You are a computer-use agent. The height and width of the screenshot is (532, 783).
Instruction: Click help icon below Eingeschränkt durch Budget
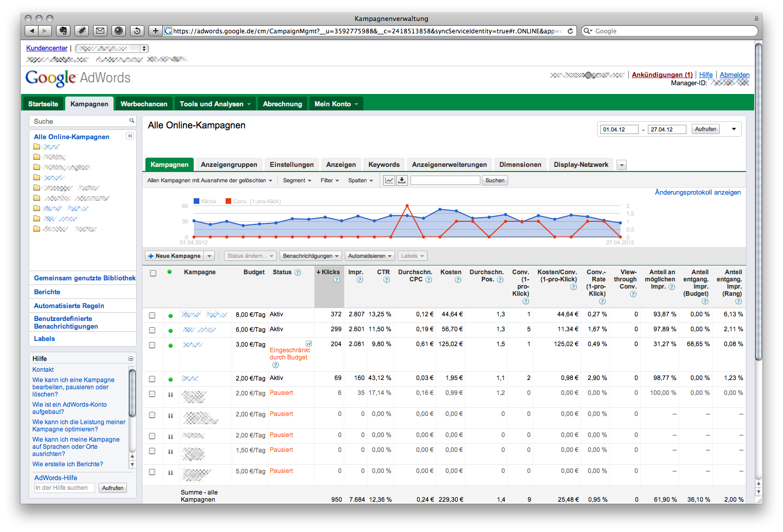coord(275,365)
